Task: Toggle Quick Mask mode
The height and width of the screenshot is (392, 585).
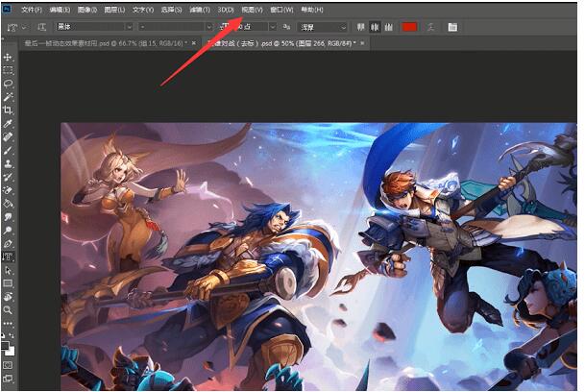Action: tap(8, 365)
